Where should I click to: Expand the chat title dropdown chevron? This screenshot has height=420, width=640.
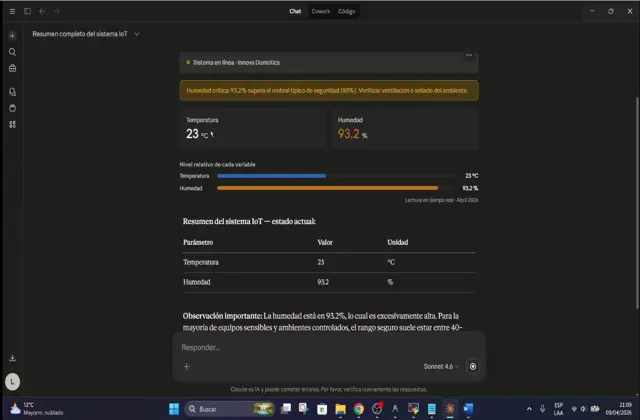click(137, 34)
